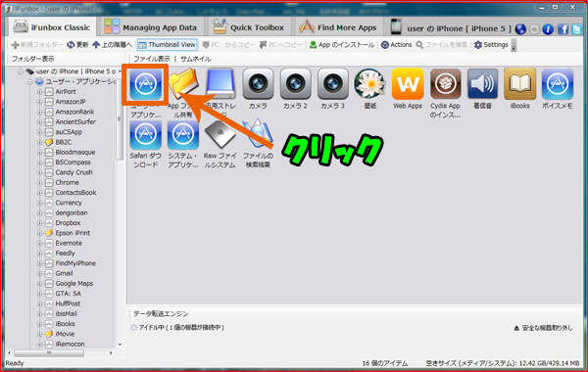Select iRemocon in the folder tree
Image resolution: width=588 pixels, height=372 pixels.
(70, 345)
